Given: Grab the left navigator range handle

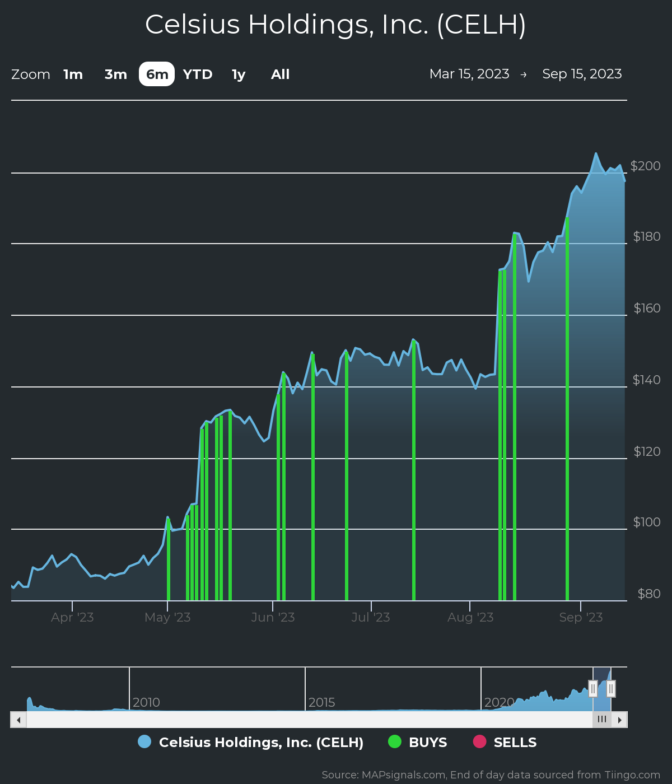Looking at the screenshot, I should [x=593, y=688].
